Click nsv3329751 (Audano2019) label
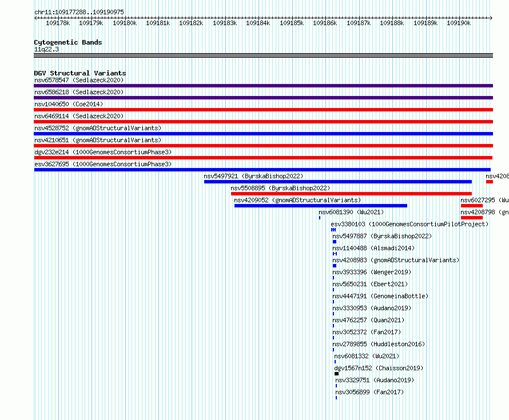 (x=375, y=380)
